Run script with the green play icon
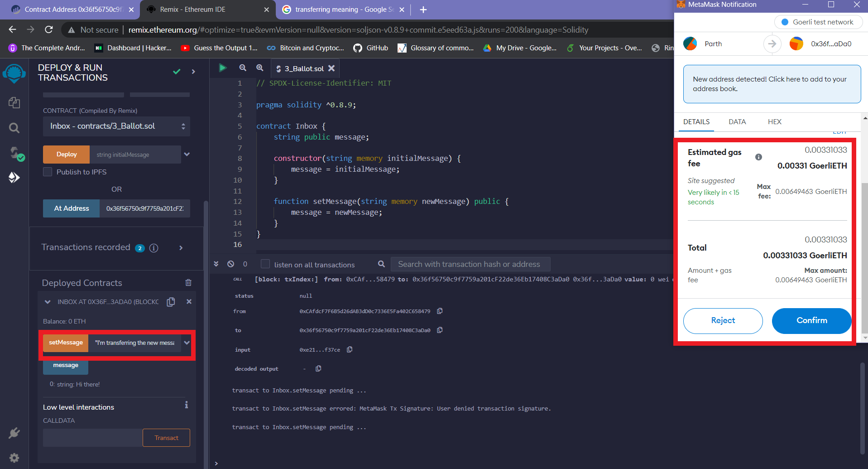 click(222, 68)
